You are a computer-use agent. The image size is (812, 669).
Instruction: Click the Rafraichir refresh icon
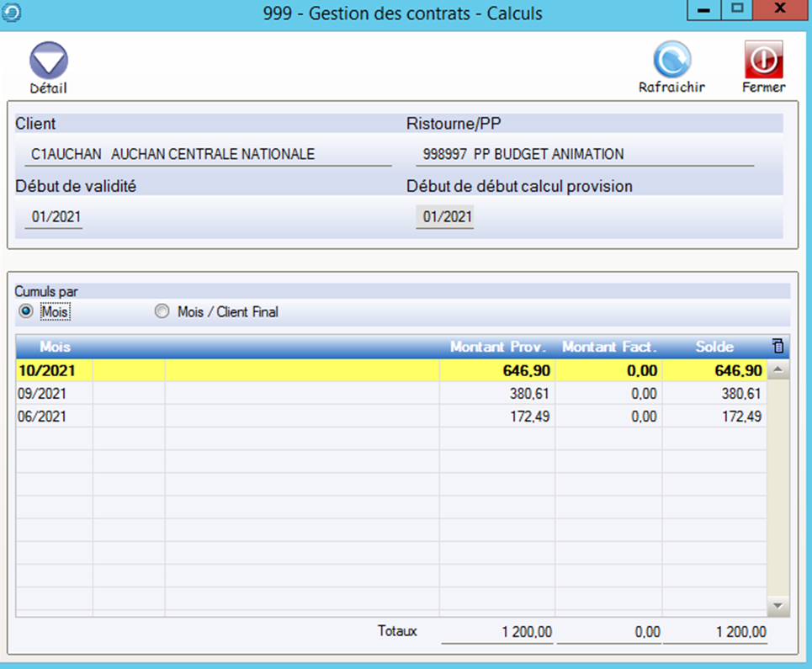coord(671,61)
